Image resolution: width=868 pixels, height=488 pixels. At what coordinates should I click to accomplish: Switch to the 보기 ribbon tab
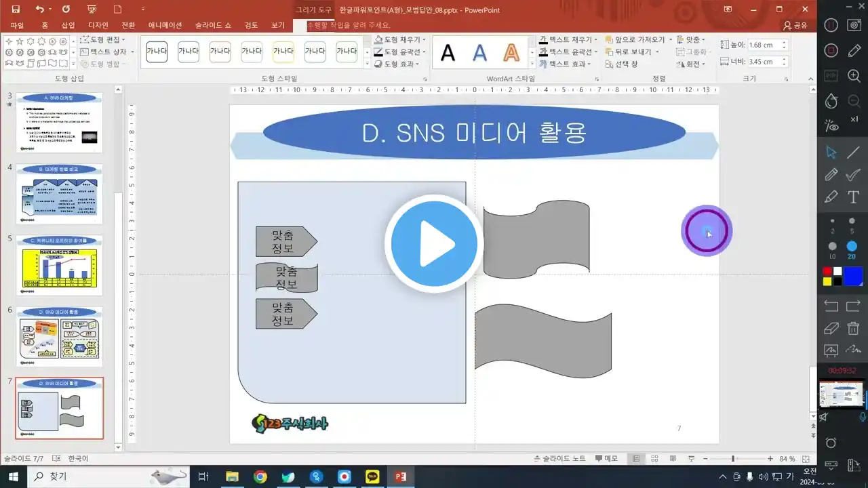point(278,25)
